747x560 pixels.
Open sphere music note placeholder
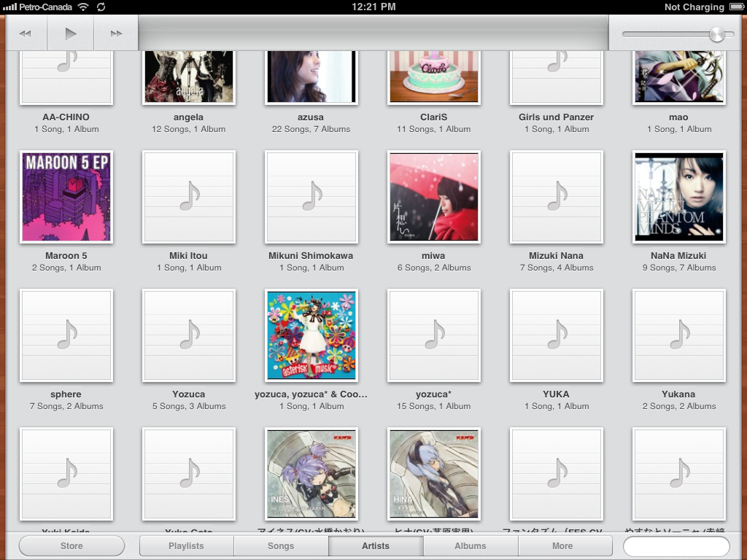(x=66, y=335)
